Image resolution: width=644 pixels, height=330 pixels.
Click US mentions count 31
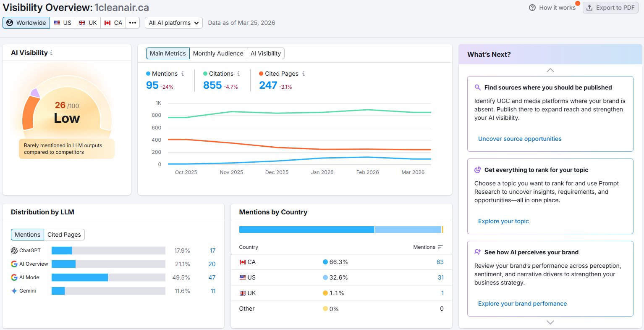tap(441, 277)
